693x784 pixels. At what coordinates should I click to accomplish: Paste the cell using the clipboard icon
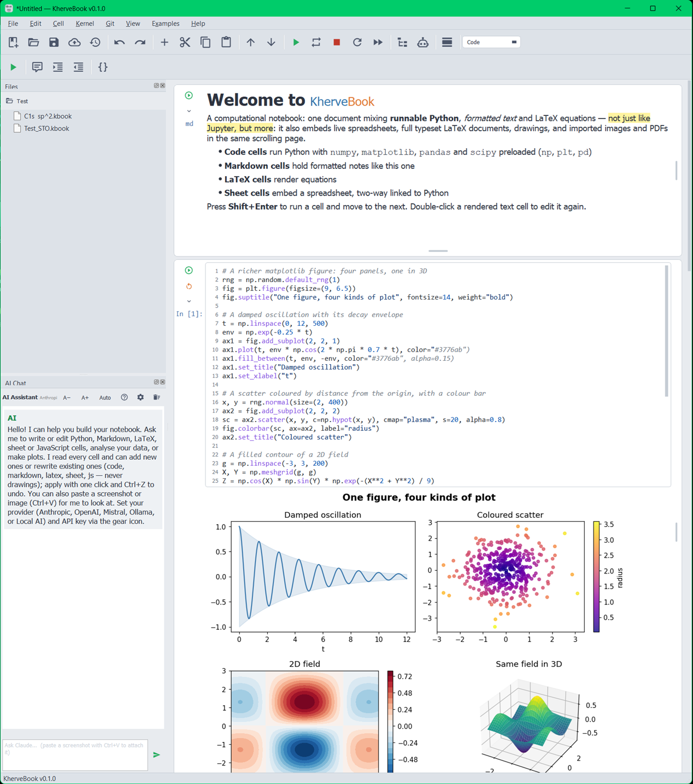pos(226,42)
